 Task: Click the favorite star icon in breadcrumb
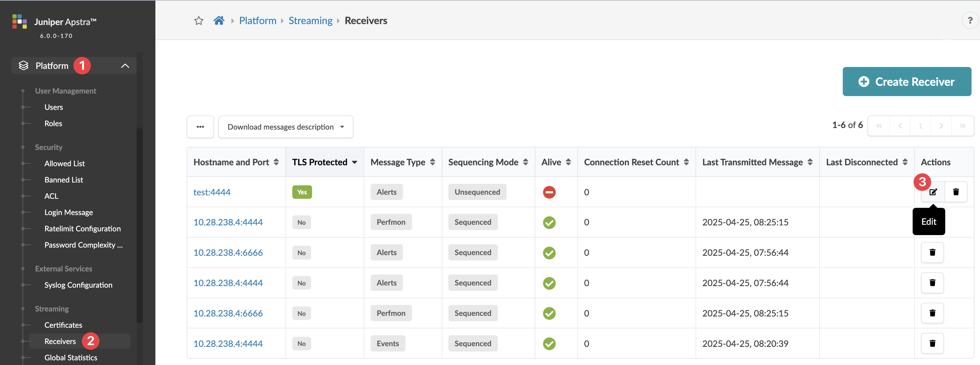(199, 21)
